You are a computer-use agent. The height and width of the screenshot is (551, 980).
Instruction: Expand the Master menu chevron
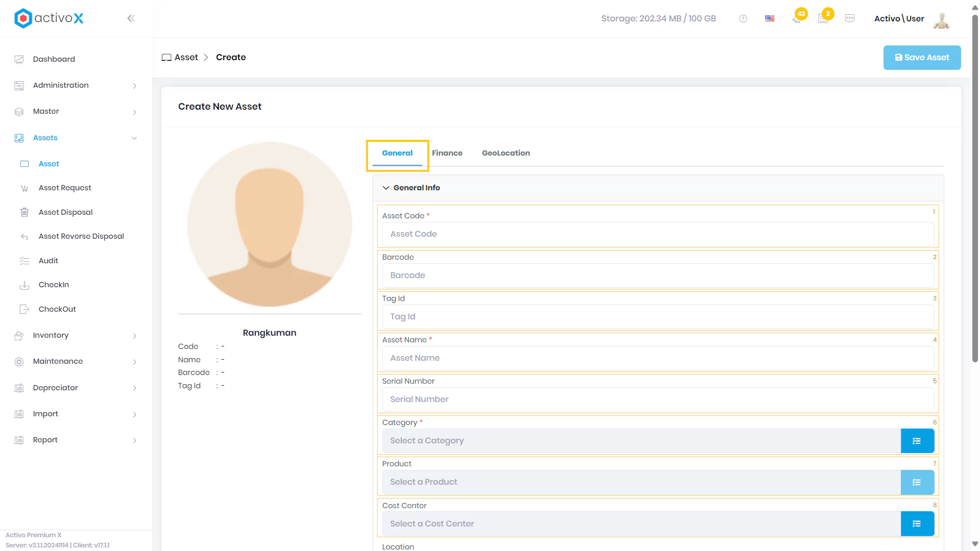pos(134,112)
